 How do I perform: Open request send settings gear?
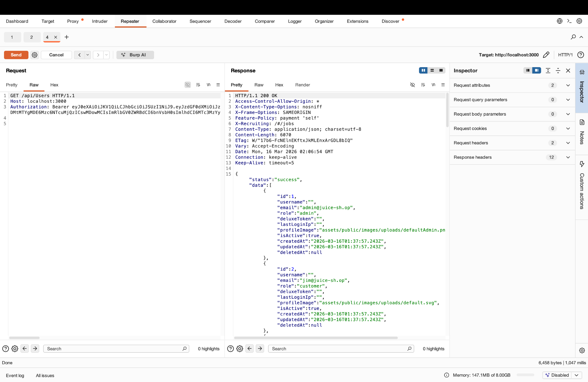[x=34, y=55]
